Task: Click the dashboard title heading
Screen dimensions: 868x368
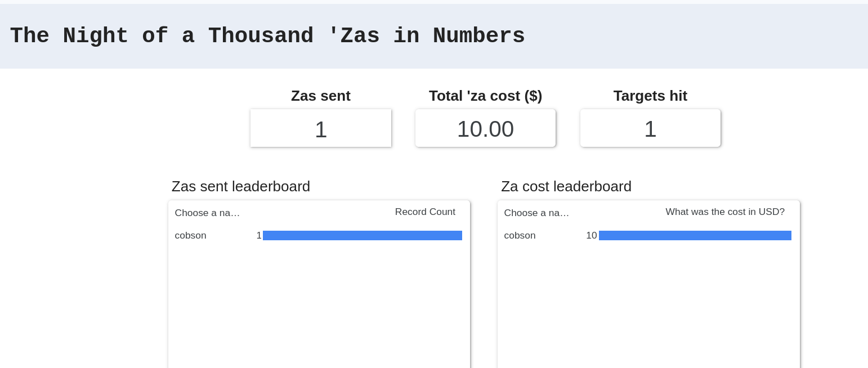Action: pos(267,36)
